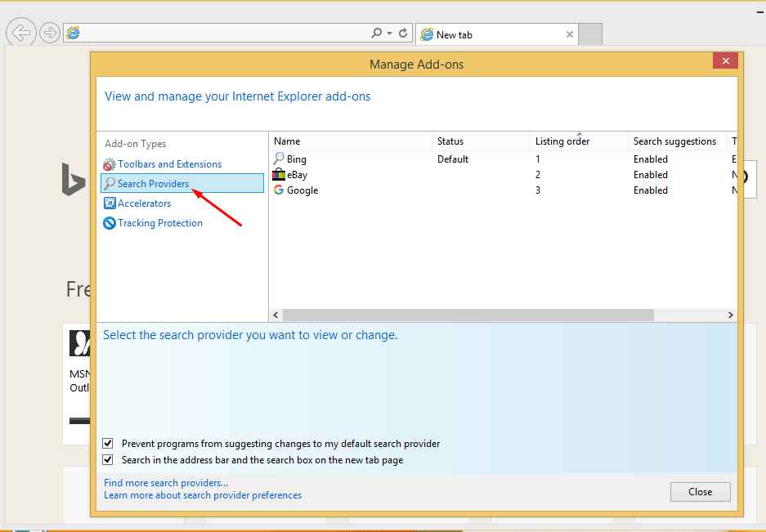Open Learn more about search provider preferences

click(203, 495)
